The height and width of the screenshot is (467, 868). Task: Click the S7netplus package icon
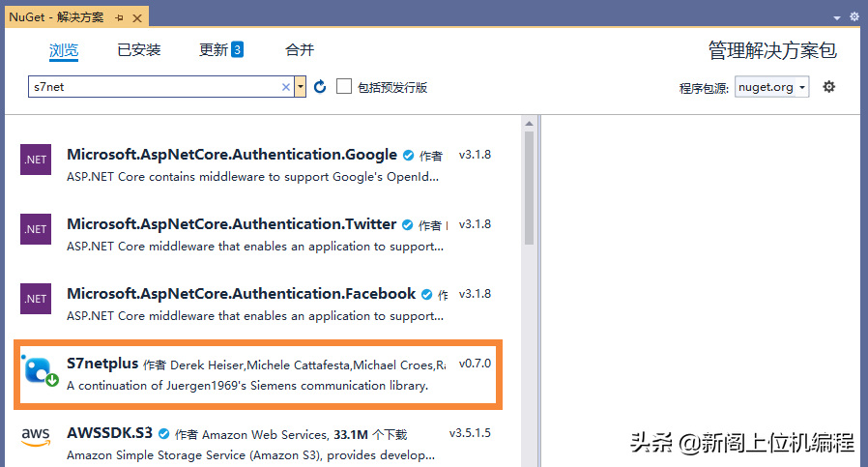tap(39, 370)
